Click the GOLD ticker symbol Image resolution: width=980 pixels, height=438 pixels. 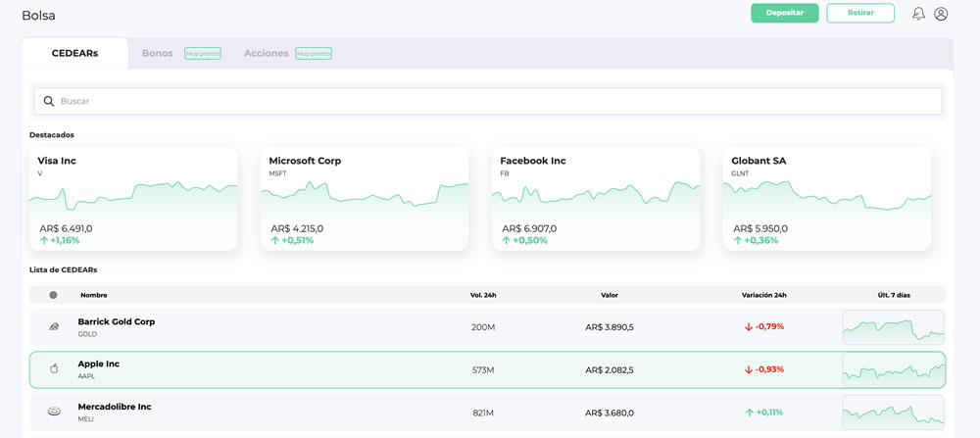click(x=87, y=334)
